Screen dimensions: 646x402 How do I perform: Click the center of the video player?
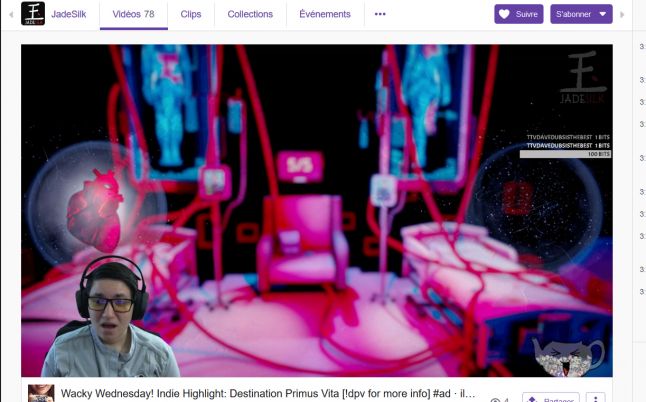coord(316,210)
